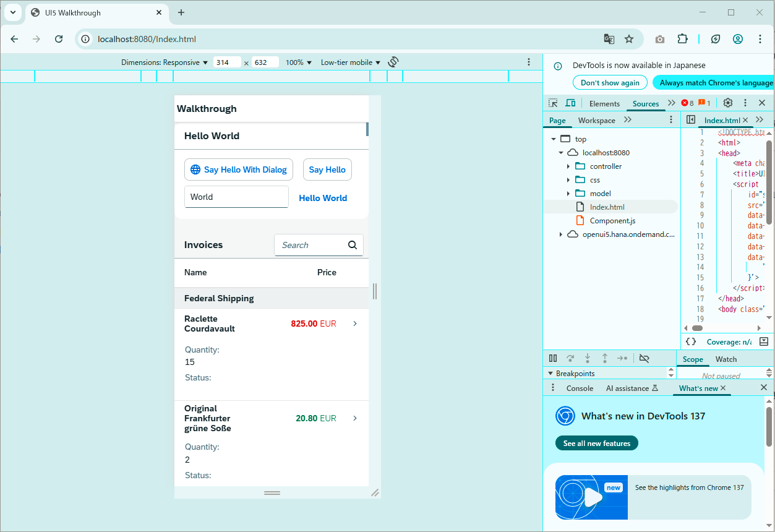Toggle the Sources navigator sidebar icon
Screen dimensions: 775x532
[x=691, y=120]
